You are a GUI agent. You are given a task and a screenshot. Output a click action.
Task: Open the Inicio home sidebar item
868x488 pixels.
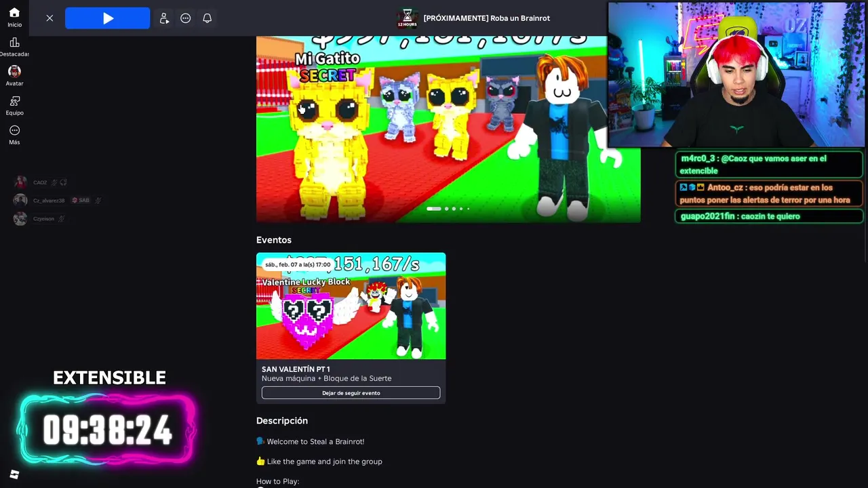pyautogui.click(x=14, y=18)
